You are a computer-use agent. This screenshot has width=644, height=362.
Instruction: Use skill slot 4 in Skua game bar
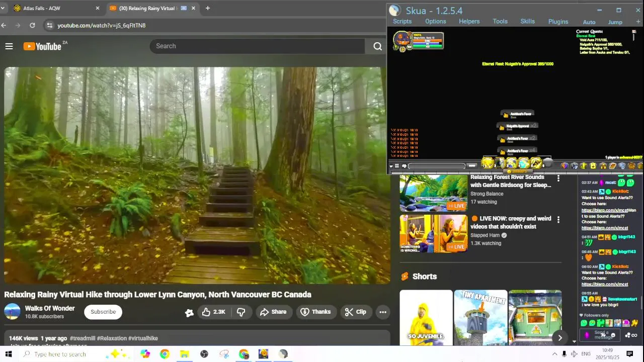(524, 163)
